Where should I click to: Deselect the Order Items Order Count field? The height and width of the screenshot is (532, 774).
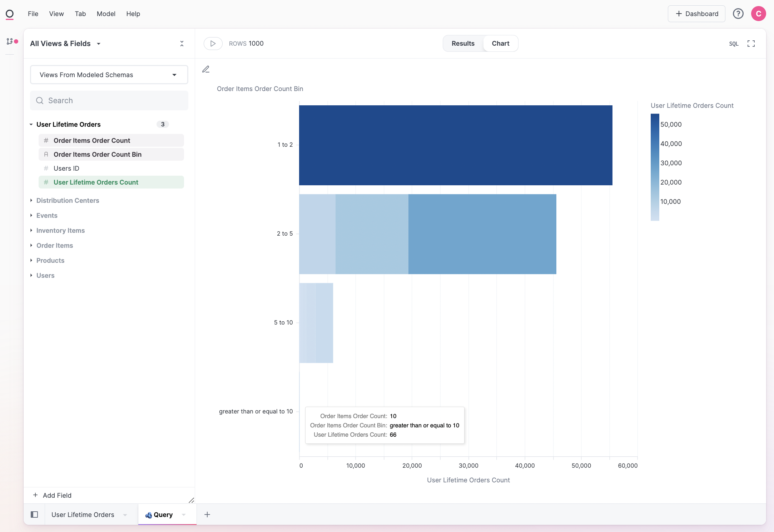point(92,140)
